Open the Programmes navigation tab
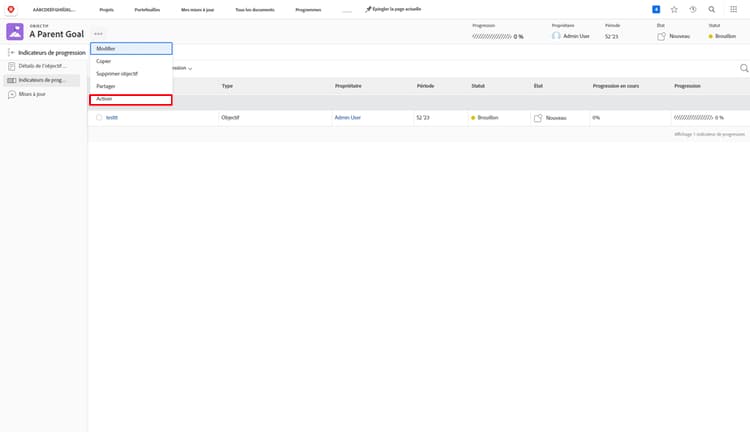The image size is (750, 432). (x=309, y=10)
